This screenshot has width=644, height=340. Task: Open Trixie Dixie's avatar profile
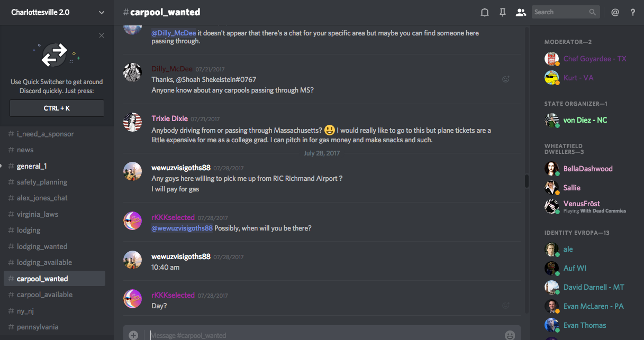pos(132,122)
